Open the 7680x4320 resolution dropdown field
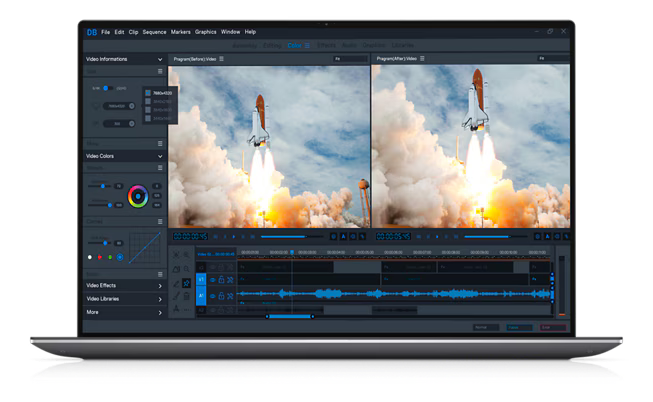 [119, 106]
